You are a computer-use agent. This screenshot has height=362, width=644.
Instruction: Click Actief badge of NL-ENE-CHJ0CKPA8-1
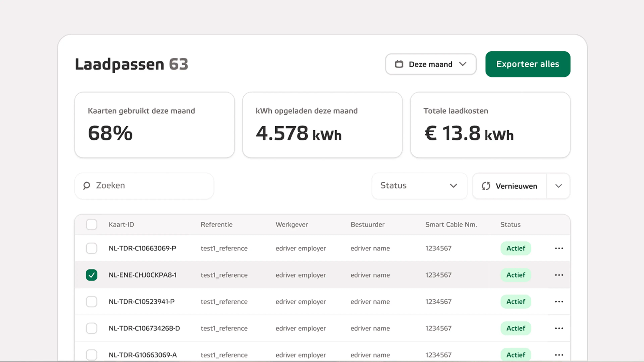[516, 275]
